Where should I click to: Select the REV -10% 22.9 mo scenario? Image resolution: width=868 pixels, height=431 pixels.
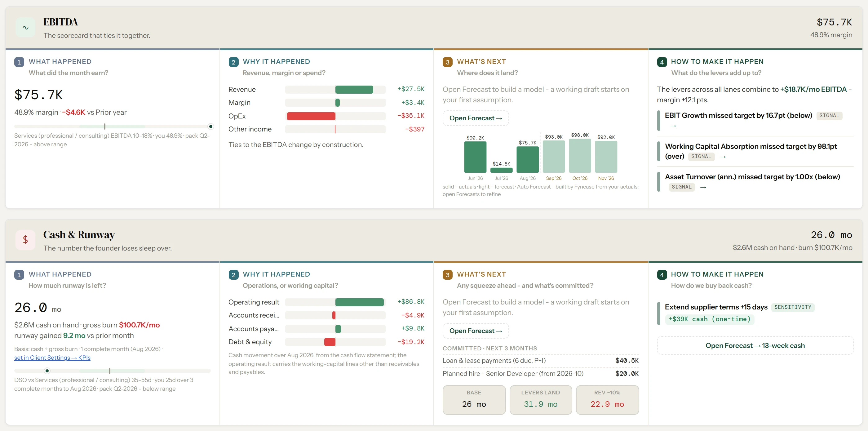click(607, 400)
